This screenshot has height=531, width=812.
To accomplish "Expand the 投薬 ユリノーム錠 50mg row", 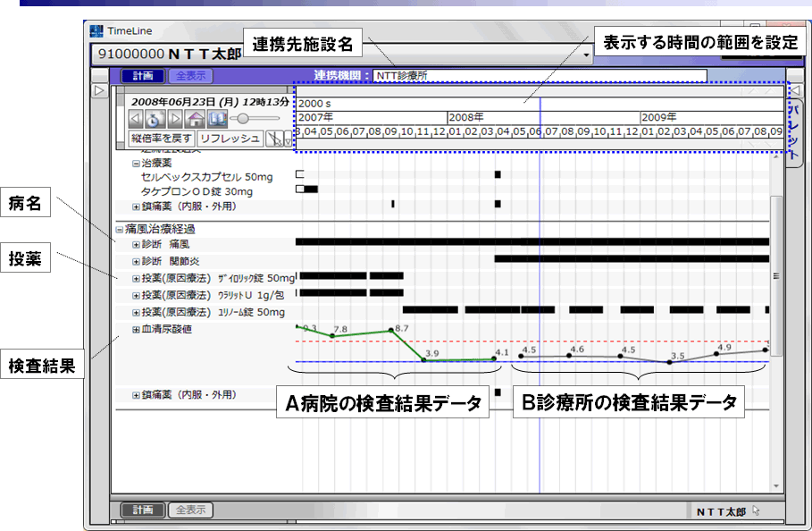I will tap(136, 313).
